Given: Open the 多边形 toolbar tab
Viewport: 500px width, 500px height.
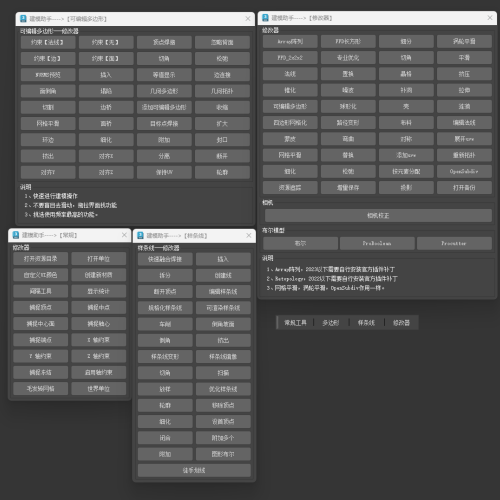Looking at the screenshot, I should pos(331,323).
